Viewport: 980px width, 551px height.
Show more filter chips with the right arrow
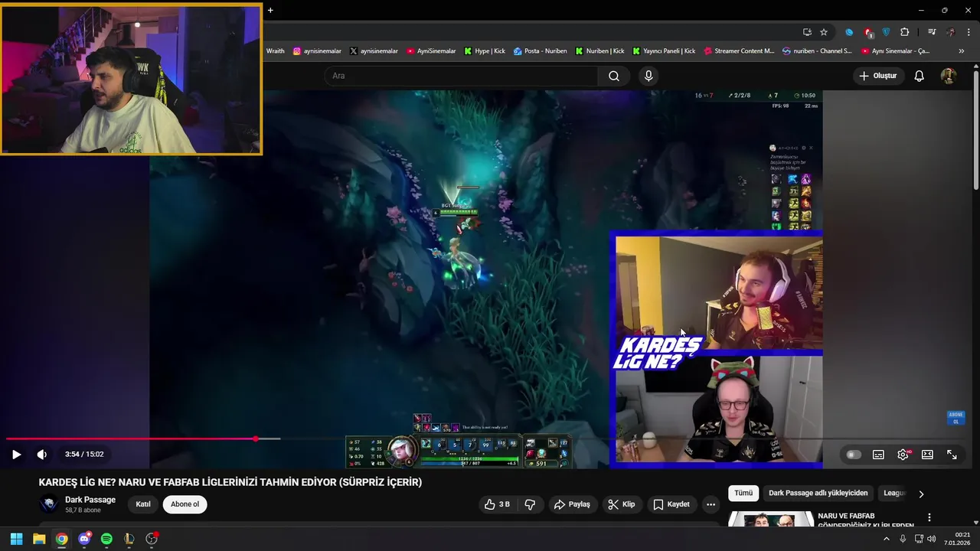921,494
